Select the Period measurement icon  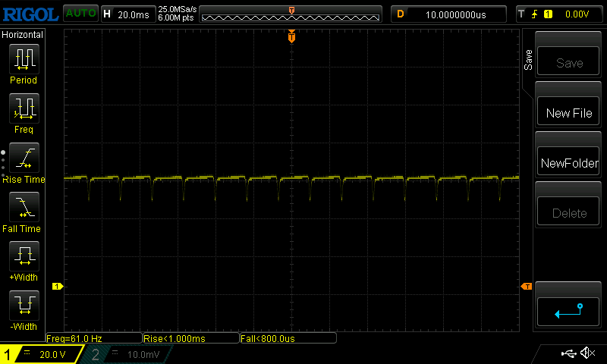pos(24,59)
